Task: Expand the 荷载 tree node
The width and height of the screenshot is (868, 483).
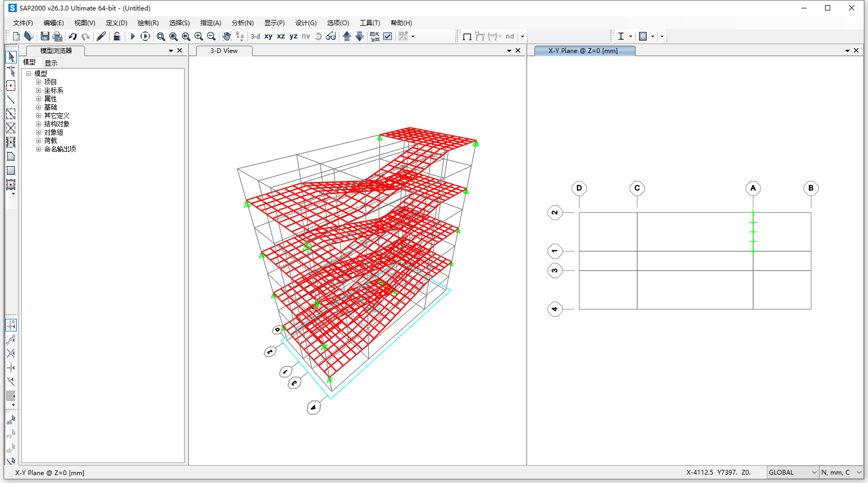Action: pos(38,141)
